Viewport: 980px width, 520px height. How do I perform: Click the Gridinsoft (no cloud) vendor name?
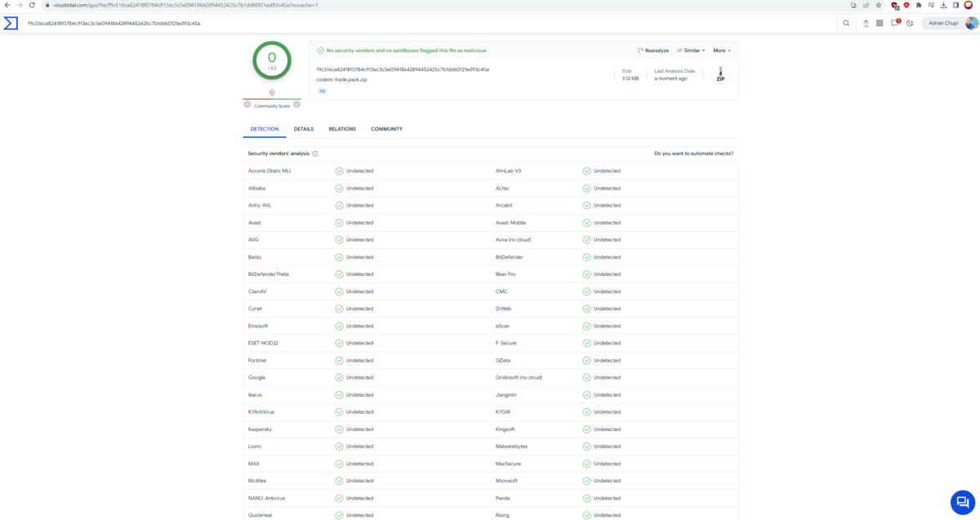click(519, 378)
